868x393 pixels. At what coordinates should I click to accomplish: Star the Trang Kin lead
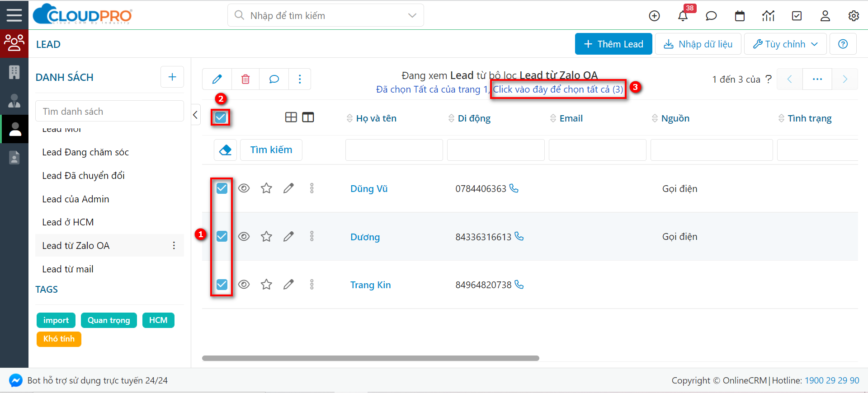[266, 284]
